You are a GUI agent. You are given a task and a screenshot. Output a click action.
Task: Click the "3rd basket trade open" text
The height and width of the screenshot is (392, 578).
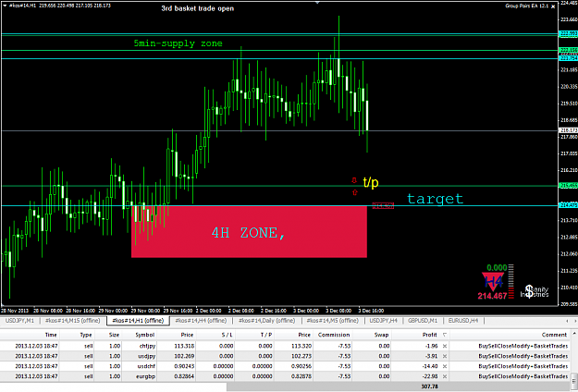click(x=197, y=8)
